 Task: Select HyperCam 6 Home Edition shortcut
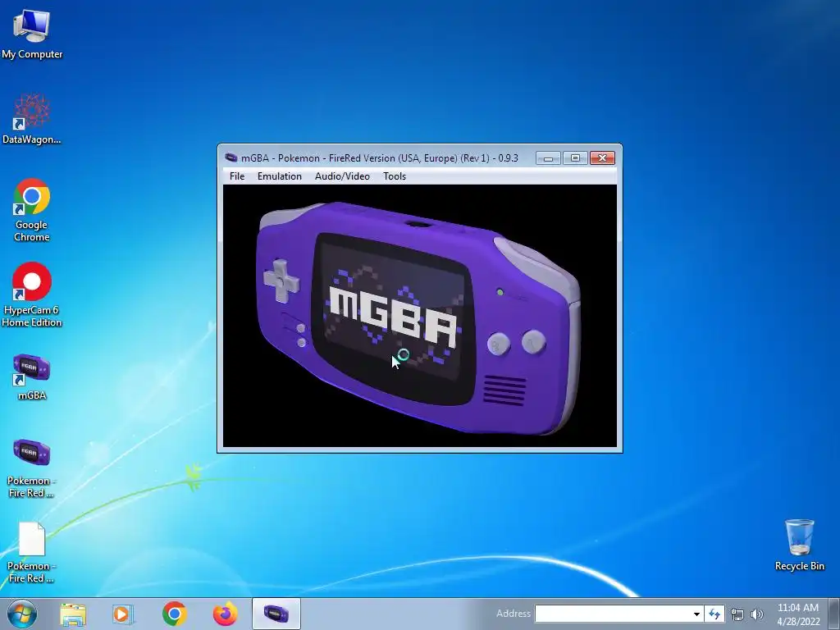(x=32, y=294)
